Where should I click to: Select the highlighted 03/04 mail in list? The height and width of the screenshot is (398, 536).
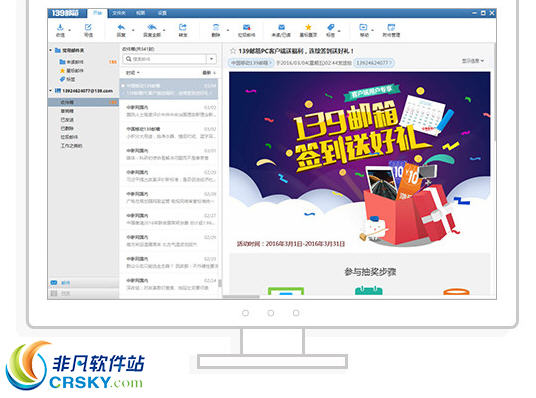coord(168,89)
